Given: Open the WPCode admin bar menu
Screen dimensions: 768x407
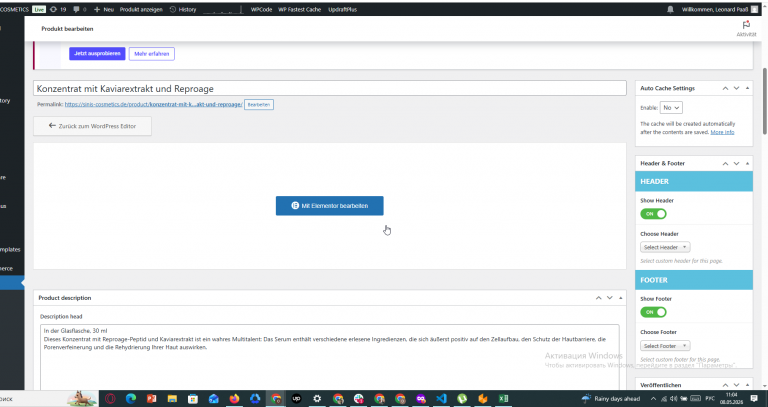Looking at the screenshot, I should (261, 9).
